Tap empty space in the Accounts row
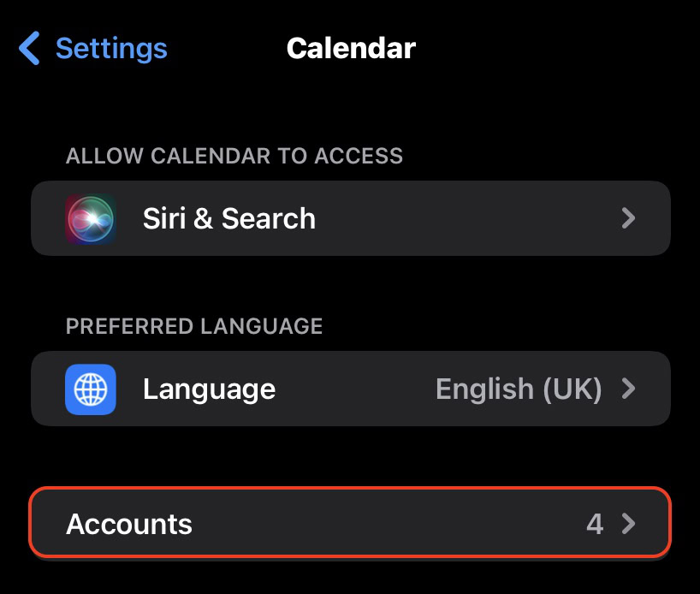Image resolution: width=700 pixels, height=594 pixels. [385, 524]
